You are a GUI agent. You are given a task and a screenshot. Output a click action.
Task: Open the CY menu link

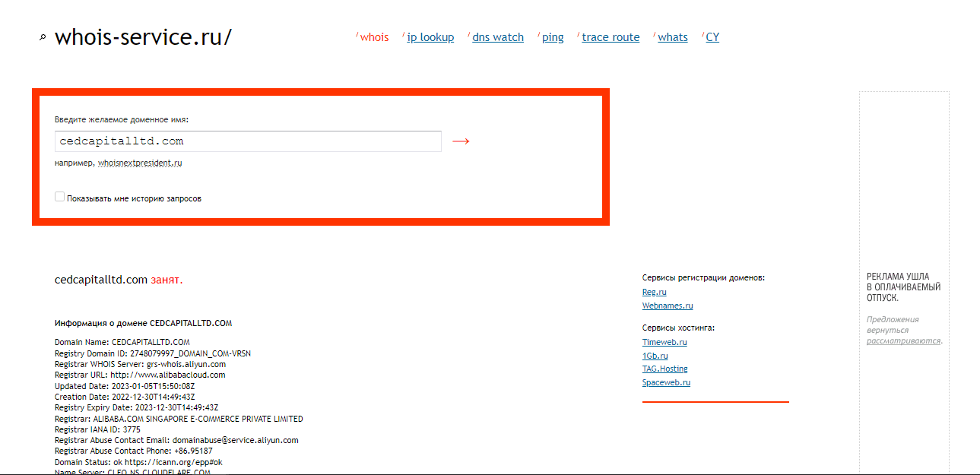712,37
